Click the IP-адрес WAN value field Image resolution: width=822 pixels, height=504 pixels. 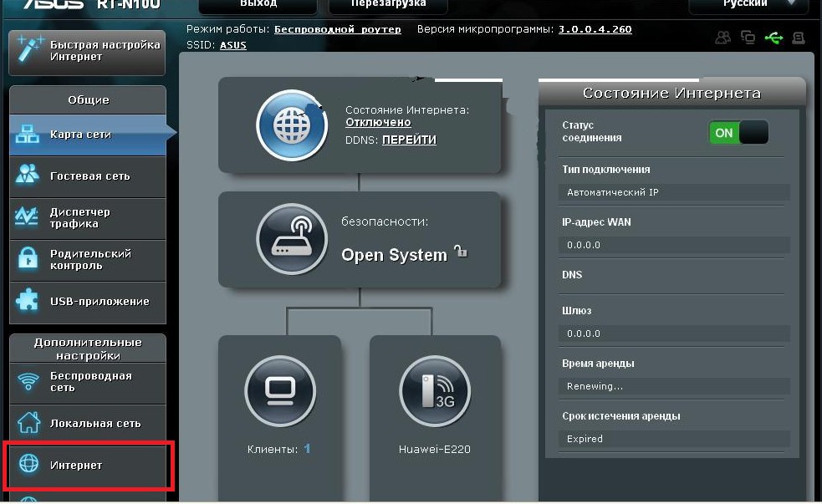pyautogui.click(x=674, y=245)
